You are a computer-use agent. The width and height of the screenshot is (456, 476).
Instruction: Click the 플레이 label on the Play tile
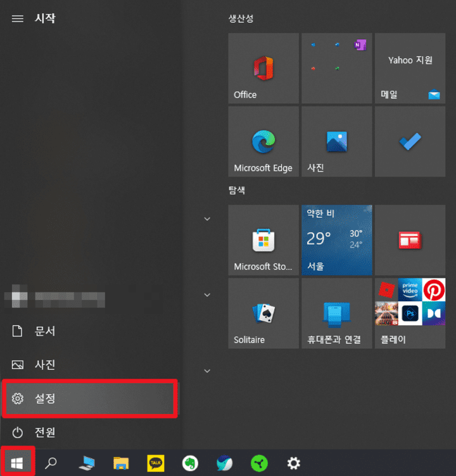click(x=393, y=339)
